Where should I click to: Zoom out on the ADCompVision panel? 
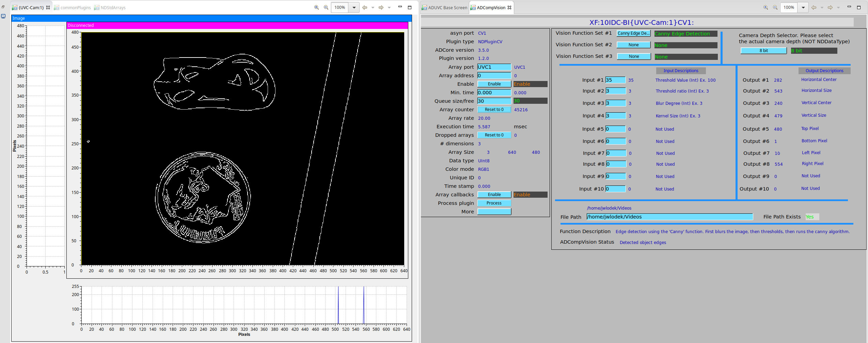click(775, 7)
